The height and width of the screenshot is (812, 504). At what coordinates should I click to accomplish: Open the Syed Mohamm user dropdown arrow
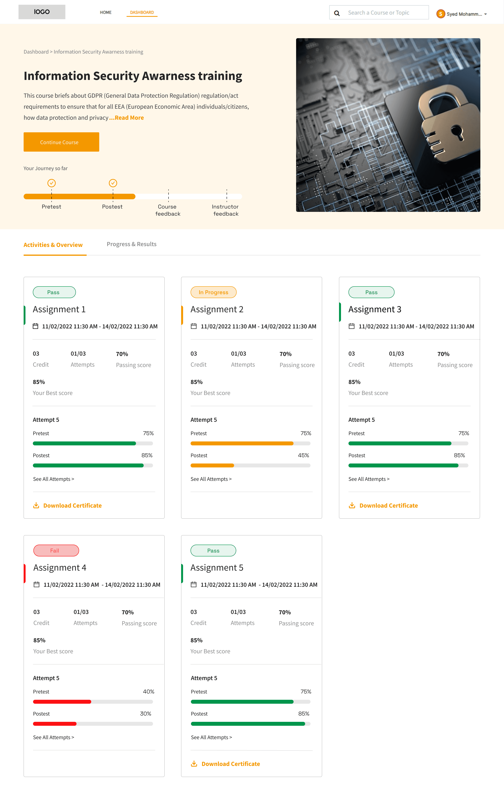485,14
